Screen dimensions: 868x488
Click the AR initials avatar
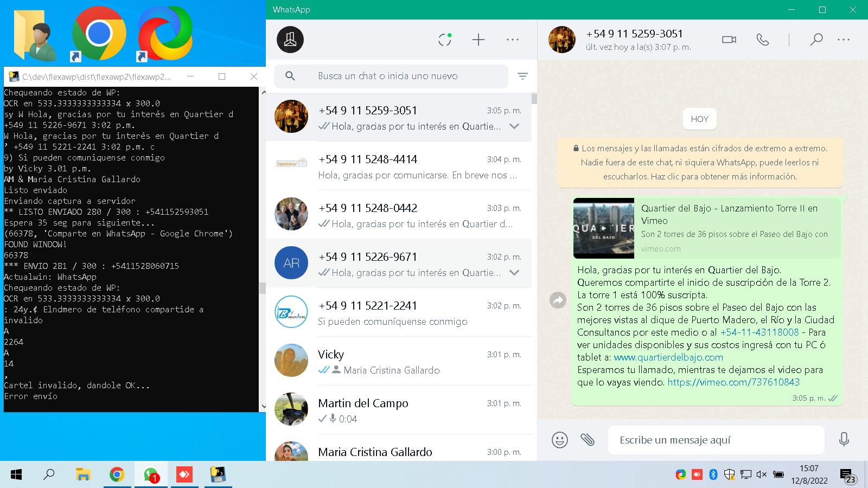click(291, 263)
